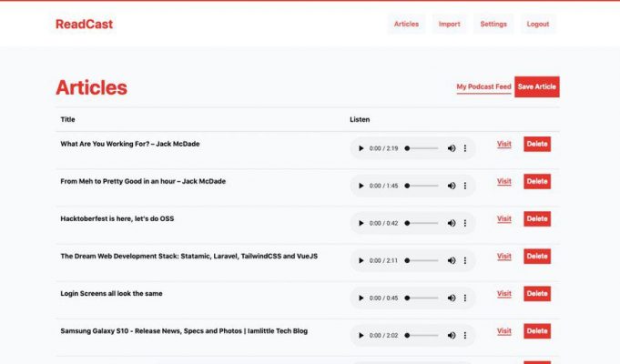Play the "What Are You Working For?" audio
Image resolution: width=620 pixels, height=364 pixels.
pos(361,148)
